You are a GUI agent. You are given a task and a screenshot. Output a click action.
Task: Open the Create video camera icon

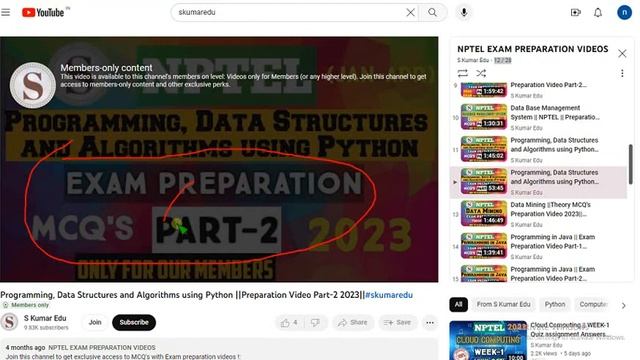click(x=576, y=13)
